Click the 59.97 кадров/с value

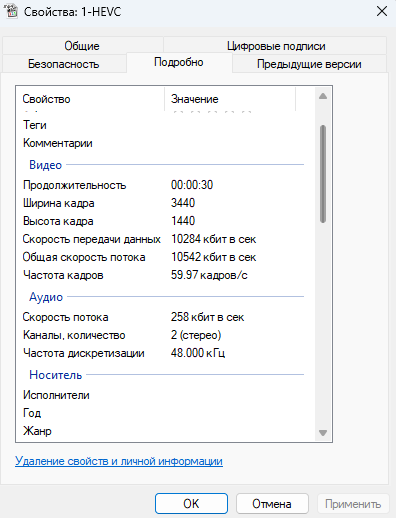pyautogui.click(x=209, y=275)
